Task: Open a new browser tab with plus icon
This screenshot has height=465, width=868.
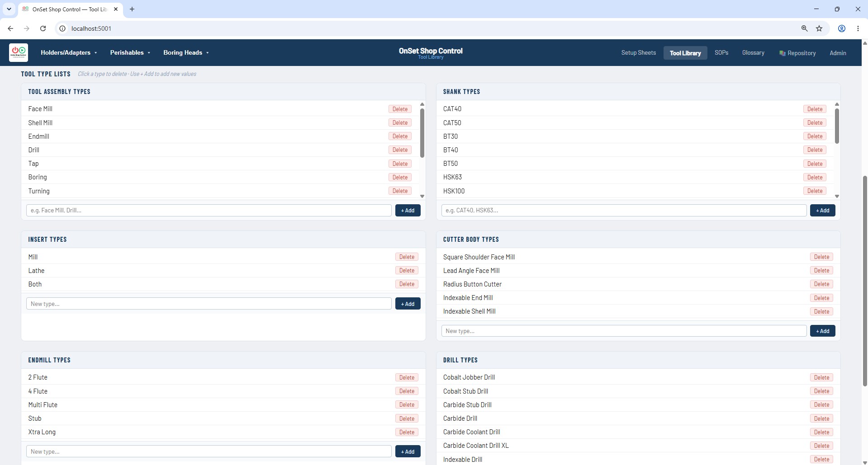Action: click(x=132, y=9)
